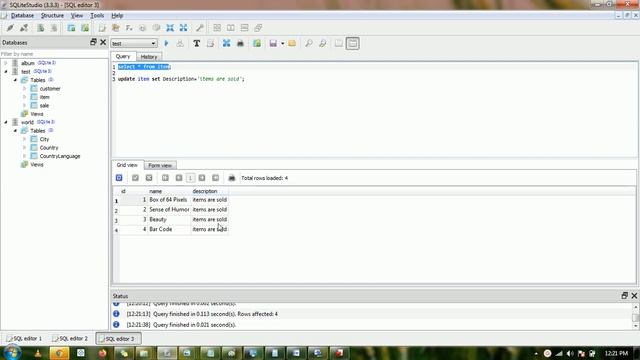This screenshot has height=360, width=640.
Task: Open the database selector showing test
Action: click(x=133, y=43)
